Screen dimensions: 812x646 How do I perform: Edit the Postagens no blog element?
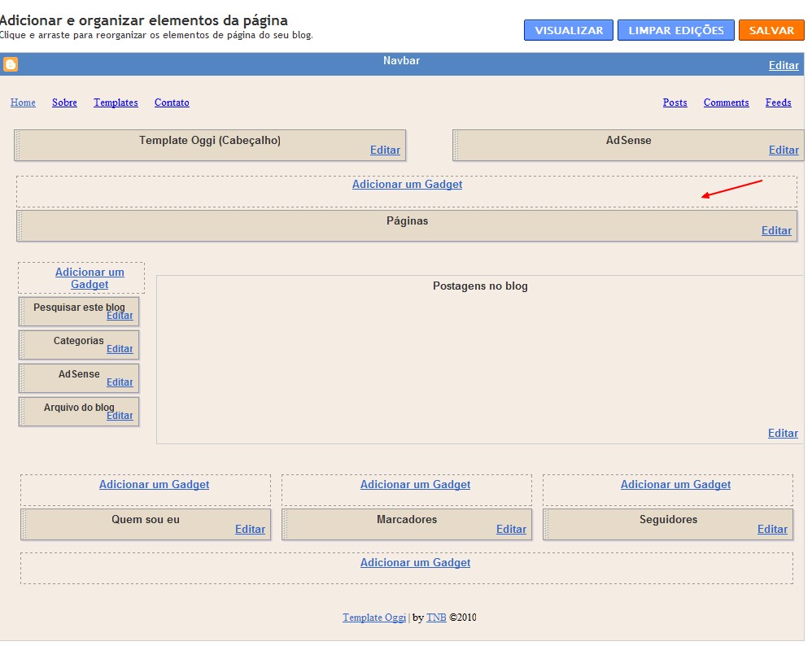[783, 433]
